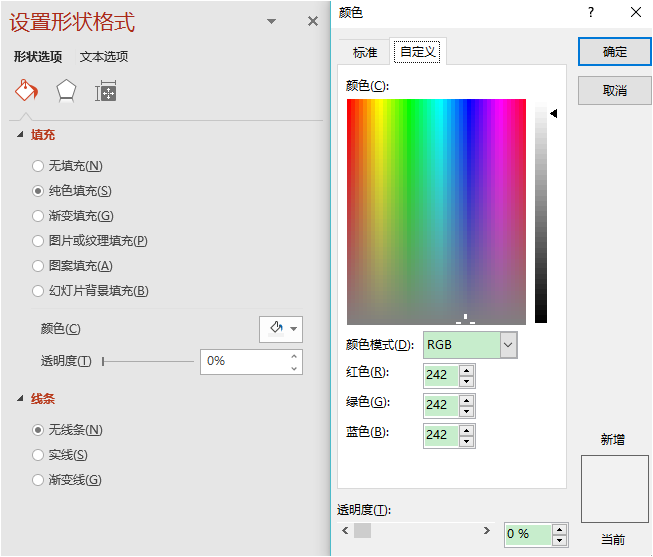Switch to the 文本选项 tab

pyautogui.click(x=104, y=57)
